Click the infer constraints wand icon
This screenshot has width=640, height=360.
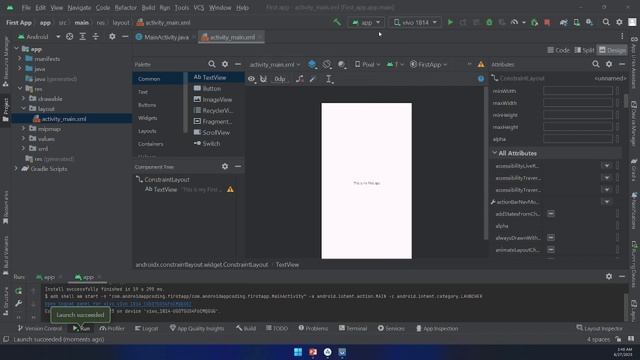pos(313,79)
